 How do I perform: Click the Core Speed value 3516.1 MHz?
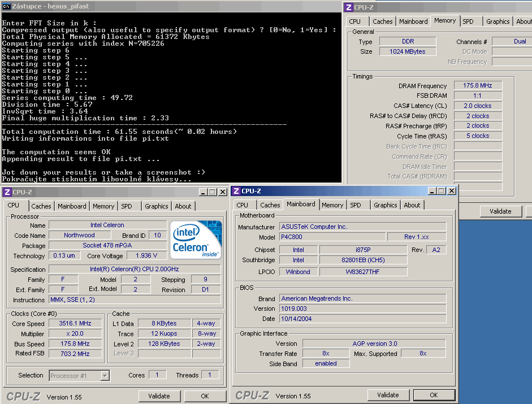point(75,324)
